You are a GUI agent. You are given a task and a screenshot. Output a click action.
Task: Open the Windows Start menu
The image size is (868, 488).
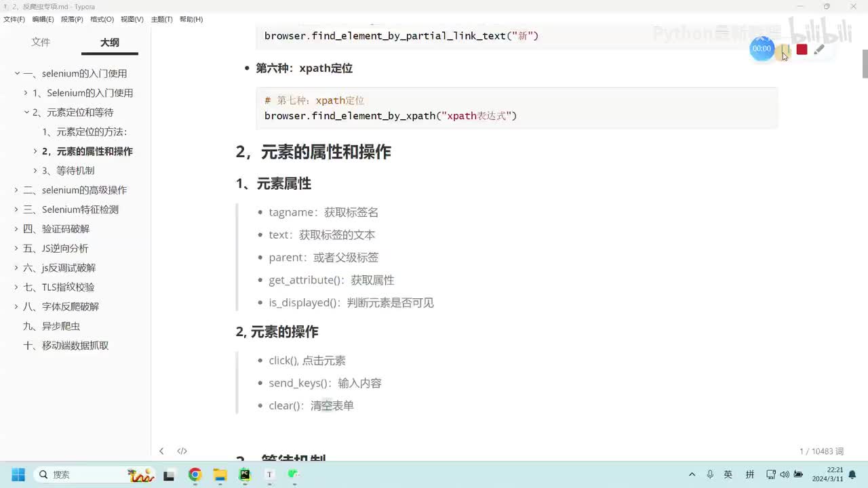pyautogui.click(x=18, y=474)
